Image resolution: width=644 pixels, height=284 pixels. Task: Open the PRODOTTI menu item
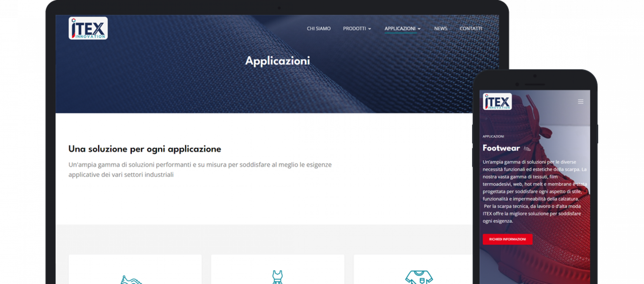354,29
